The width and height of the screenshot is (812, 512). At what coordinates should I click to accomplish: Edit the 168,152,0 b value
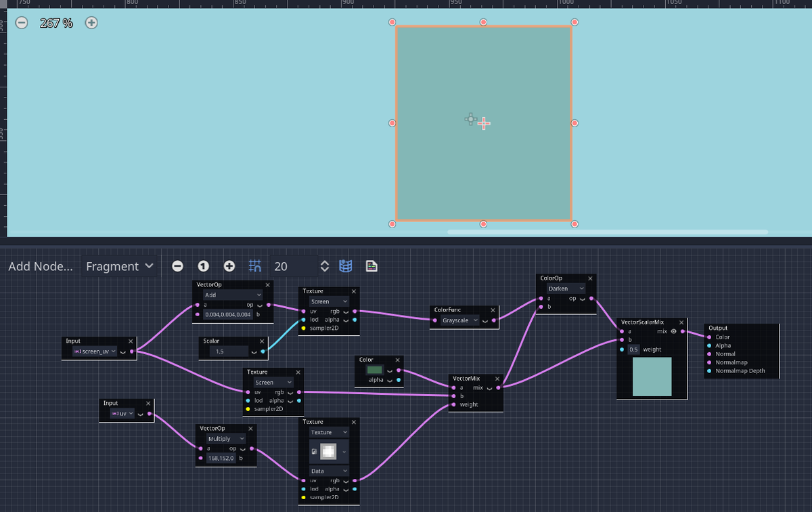(x=221, y=458)
